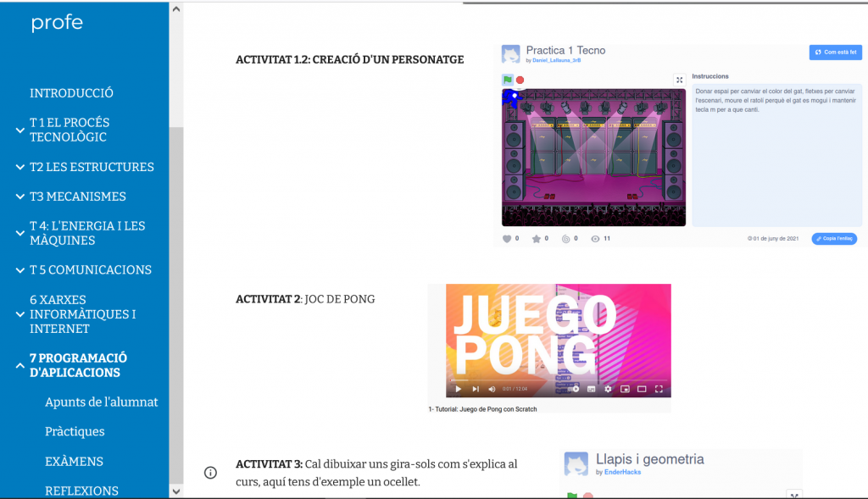This screenshot has width=868, height=499.
Task: Open Pràctiques page in sidebar
Action: point(75,431)
